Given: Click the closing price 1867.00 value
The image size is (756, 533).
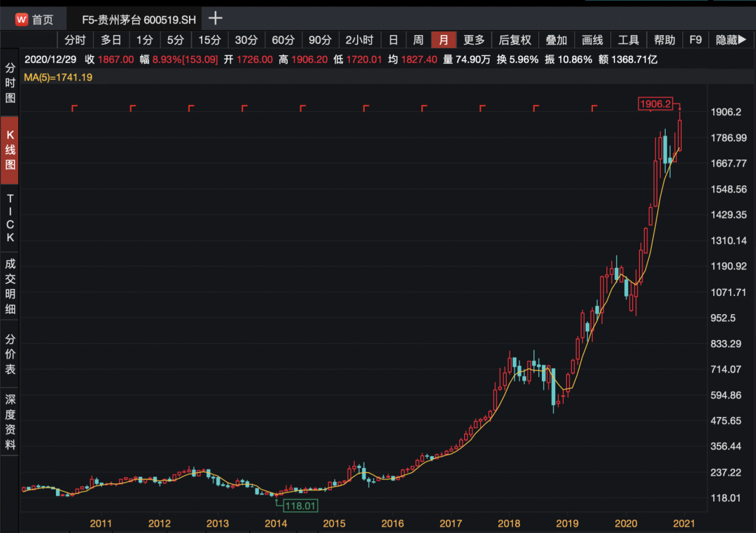Looking at the screenshot, I should click(x=115, y=59).
